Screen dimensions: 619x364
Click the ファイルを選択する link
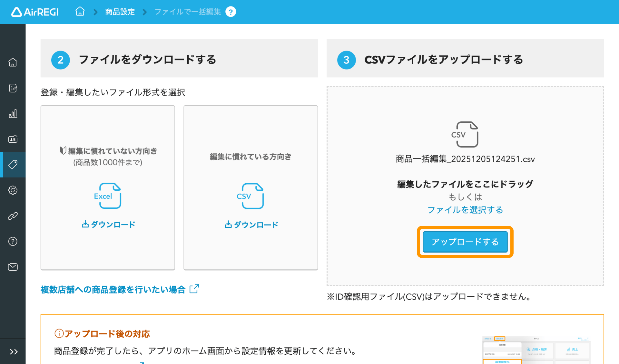465,210
